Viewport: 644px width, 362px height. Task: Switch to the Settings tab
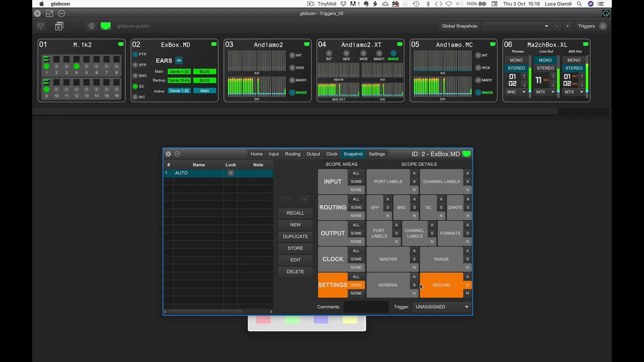click(x=377, y=154)
